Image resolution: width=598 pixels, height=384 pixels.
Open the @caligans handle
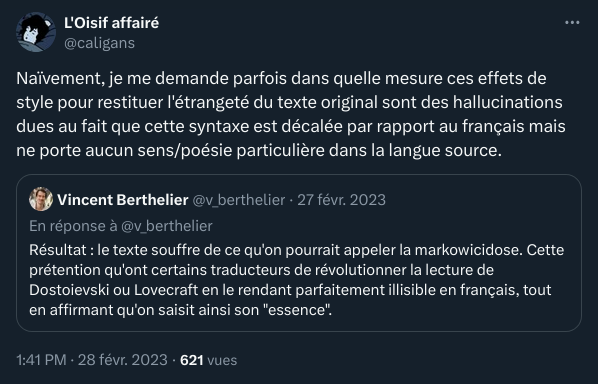click(x=99, y=43)
